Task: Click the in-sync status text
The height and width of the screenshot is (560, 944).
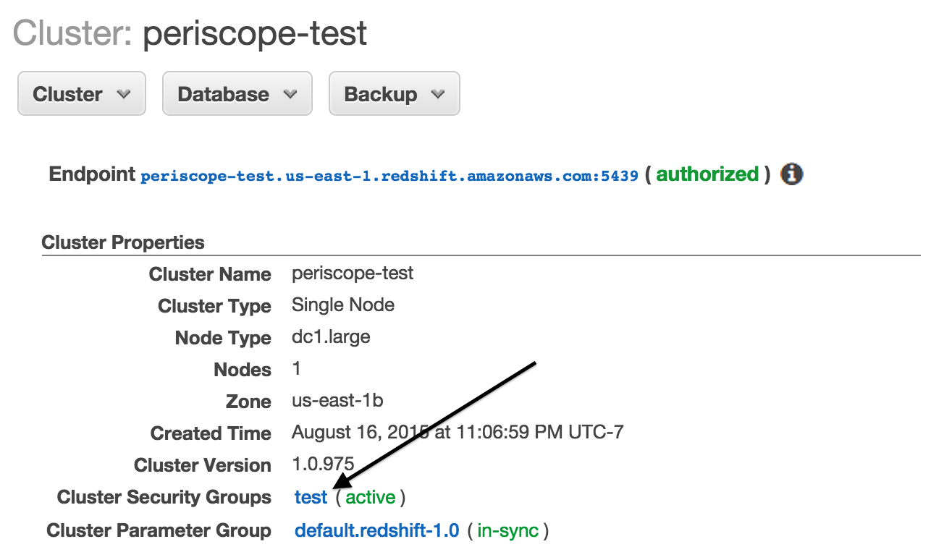Action: (508, 530)
